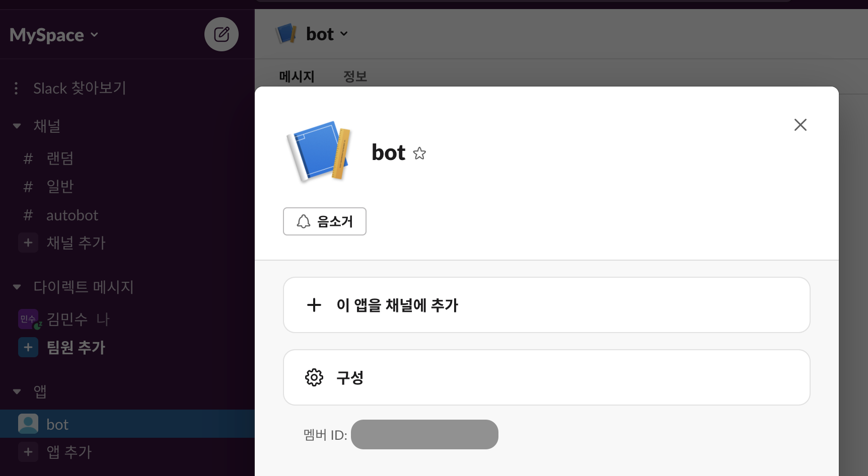The height and width of the screenshot is (476, 868).
Task: Switch to the 정보 tab
Action: pos(355,76)
